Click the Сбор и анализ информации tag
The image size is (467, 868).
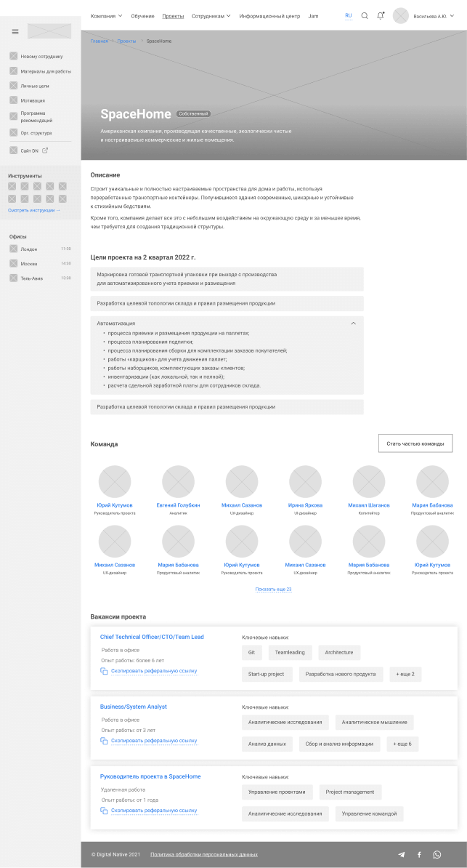tap(339, 744)
